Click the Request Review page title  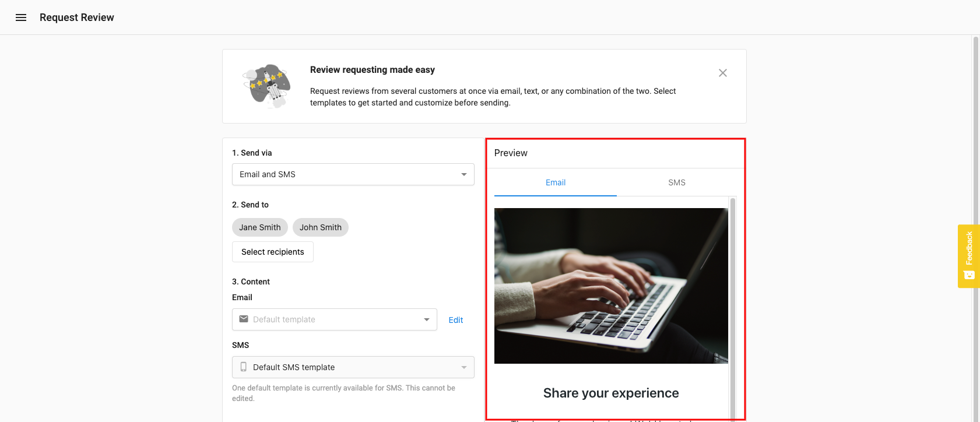77,17
